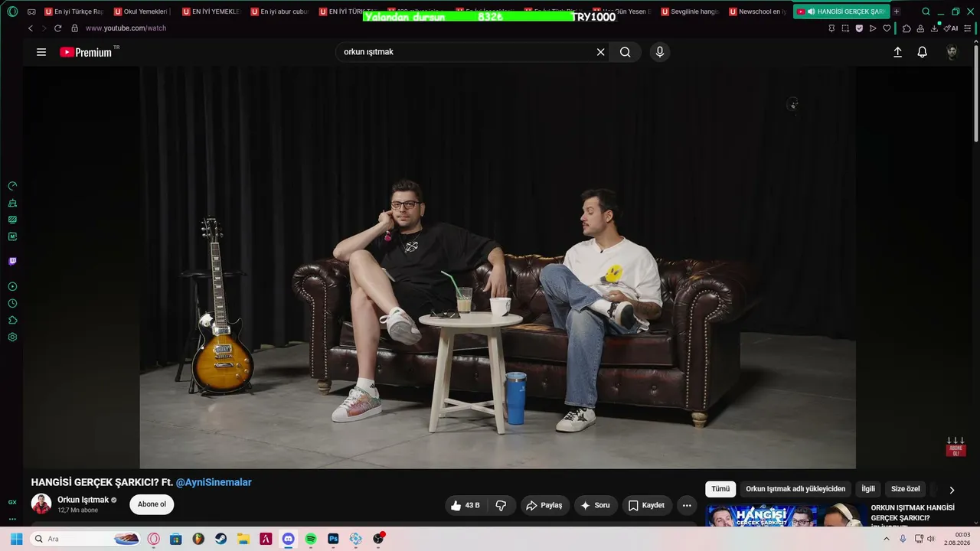
Task: Open recommended video thumbnail 'HANGİSİ GERÇEK ŞARKICI?'
Action: (x=785, y=515)
